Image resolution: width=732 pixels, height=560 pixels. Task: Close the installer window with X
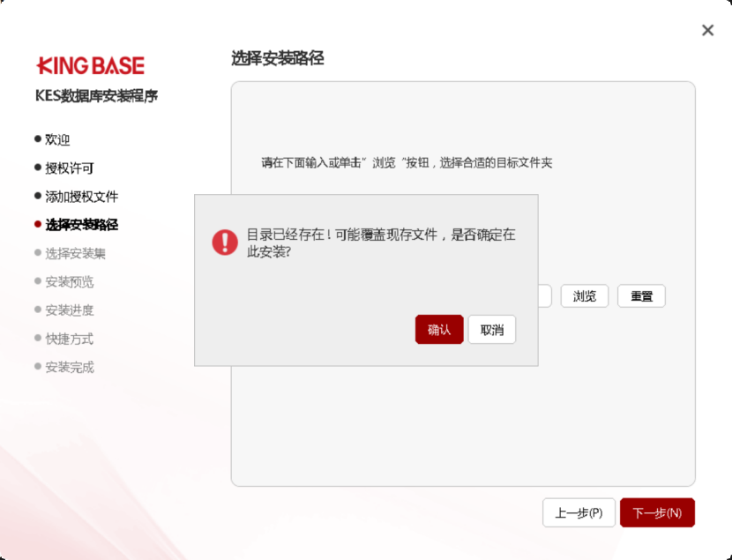(707, 31)
